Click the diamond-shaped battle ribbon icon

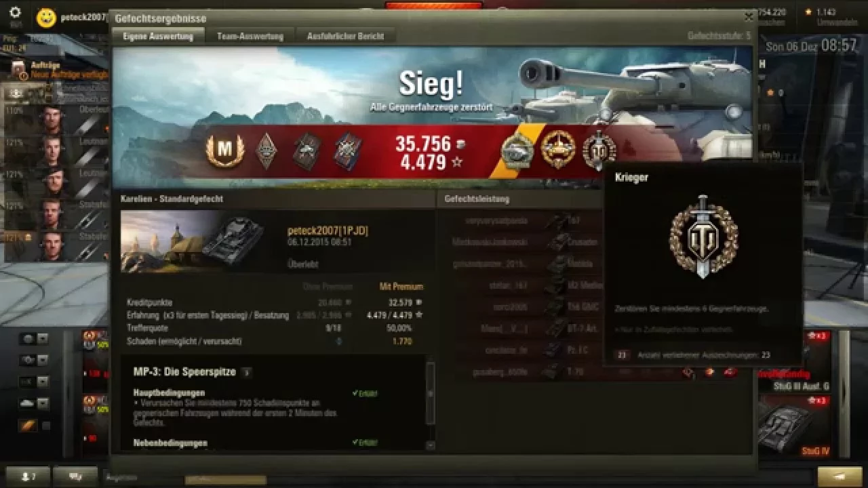266,150
